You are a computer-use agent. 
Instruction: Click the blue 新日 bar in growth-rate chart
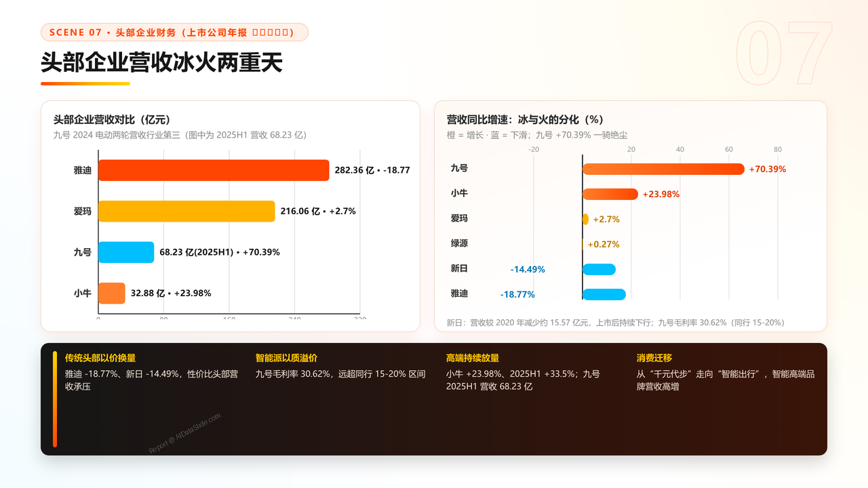point(599,269)
